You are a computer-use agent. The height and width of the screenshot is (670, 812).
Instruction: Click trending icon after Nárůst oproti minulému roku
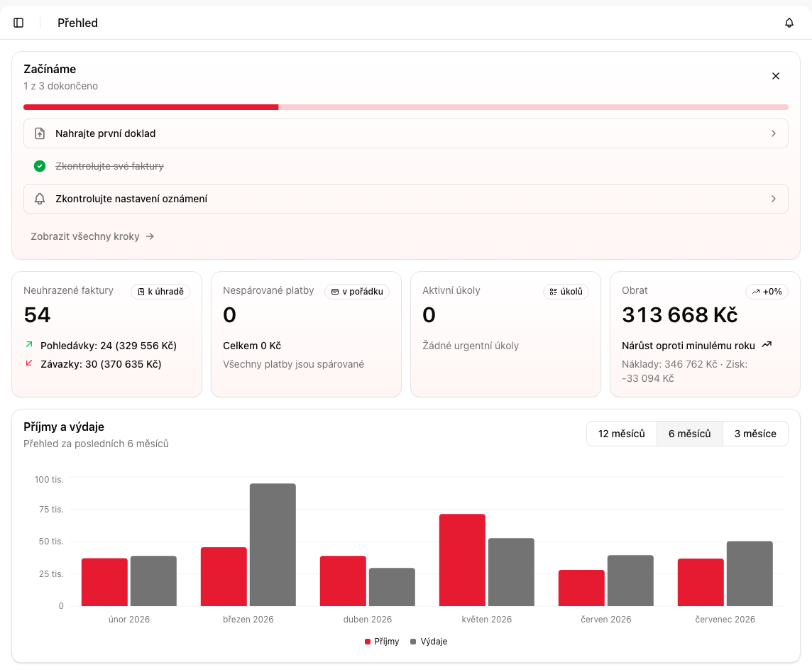767,344
